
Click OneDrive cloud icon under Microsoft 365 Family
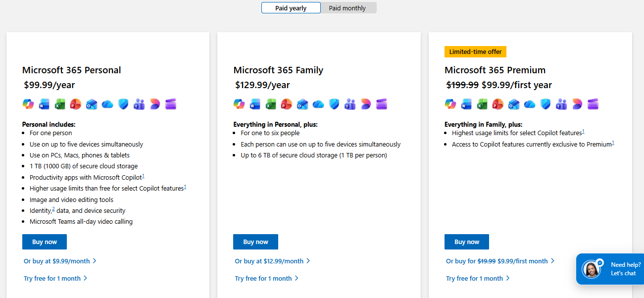tap(318, 104)
